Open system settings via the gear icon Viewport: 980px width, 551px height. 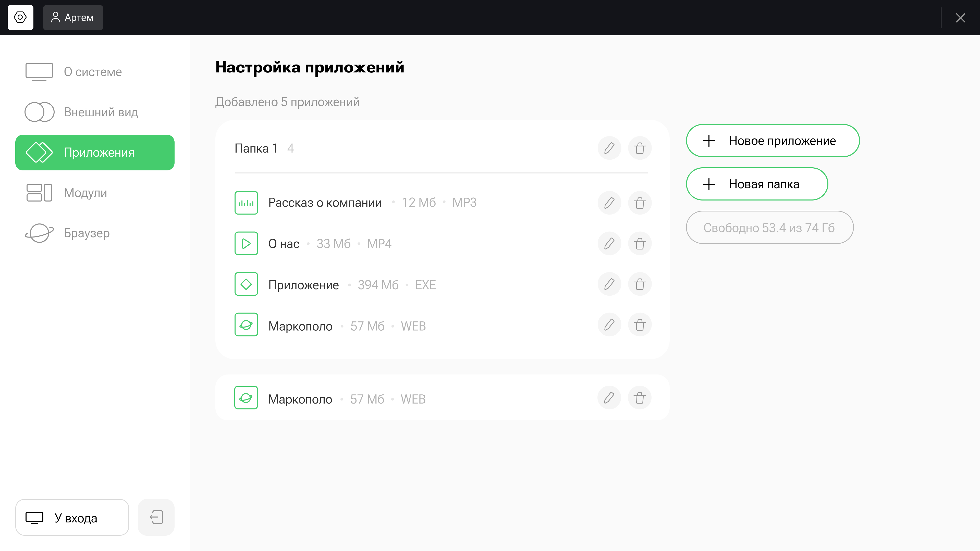[20, 18]
